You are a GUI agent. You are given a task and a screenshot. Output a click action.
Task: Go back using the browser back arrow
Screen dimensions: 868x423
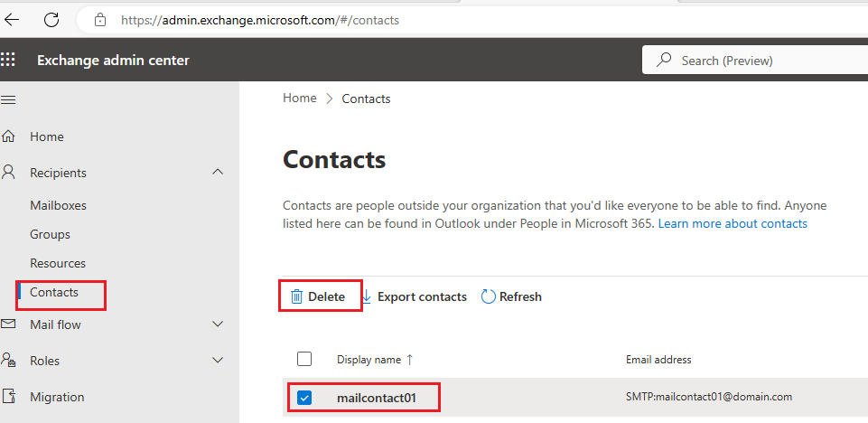pyautogui.click(x=11, y=20)
